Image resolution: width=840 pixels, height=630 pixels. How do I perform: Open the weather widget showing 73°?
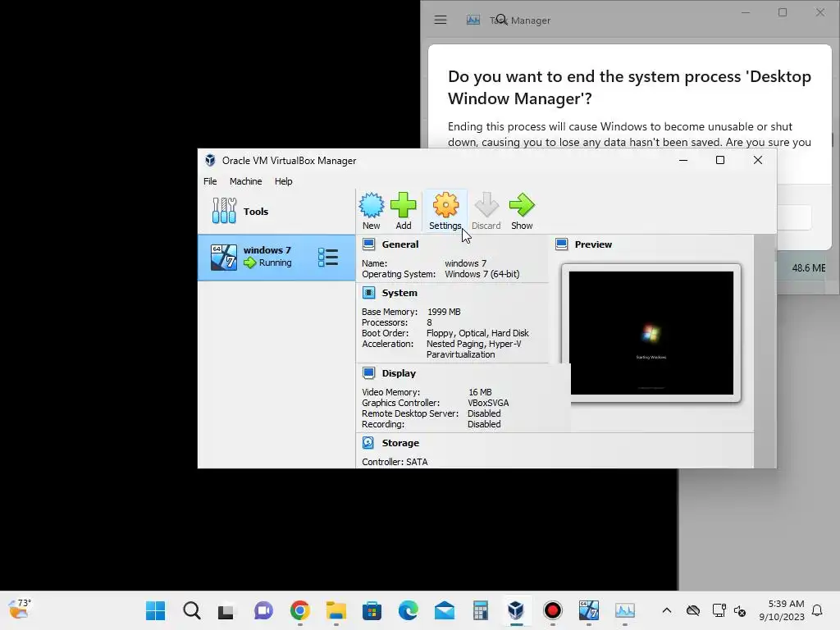coord(20,609)
